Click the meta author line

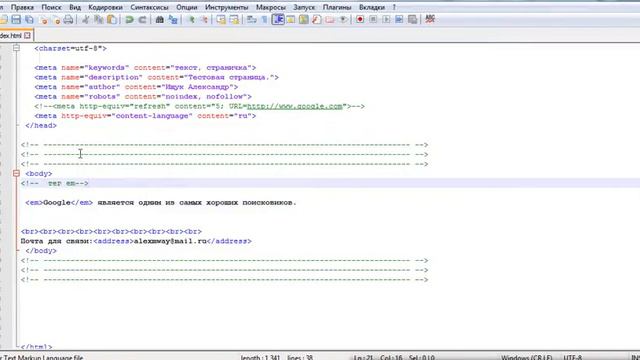click(x=136, y=87)
